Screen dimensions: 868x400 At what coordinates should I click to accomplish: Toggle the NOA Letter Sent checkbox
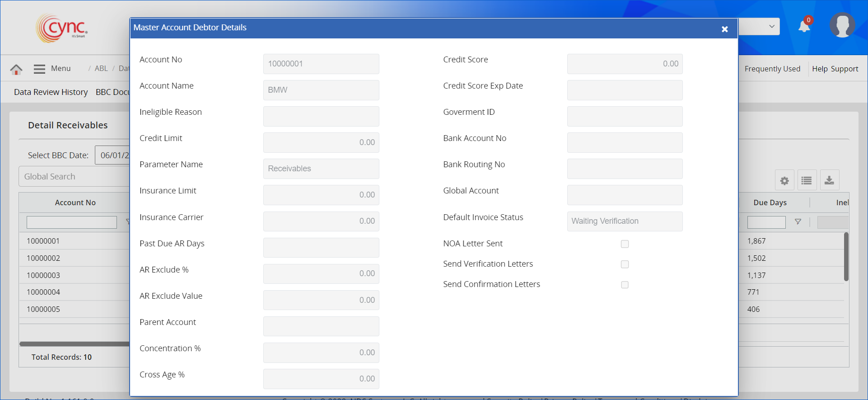tap(625, 244)
